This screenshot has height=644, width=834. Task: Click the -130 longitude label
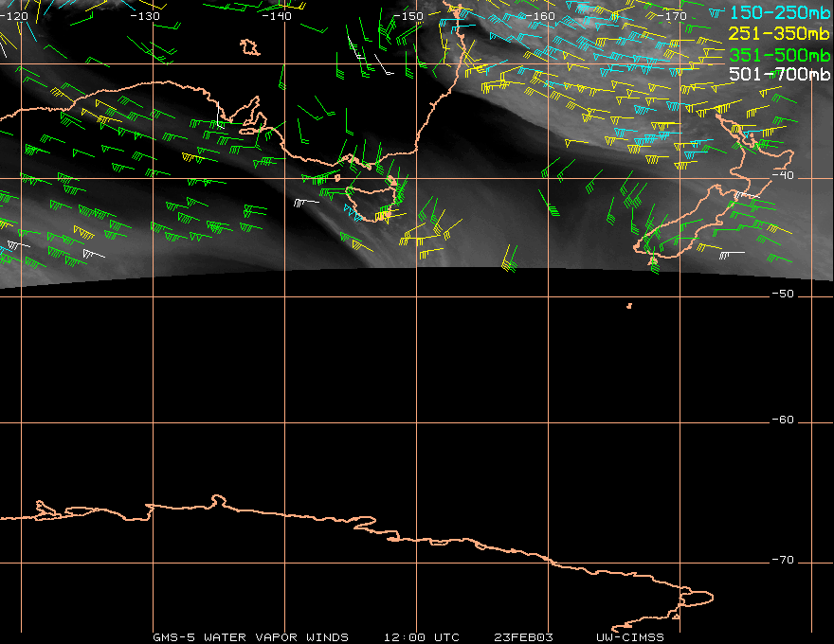[145, 16]
